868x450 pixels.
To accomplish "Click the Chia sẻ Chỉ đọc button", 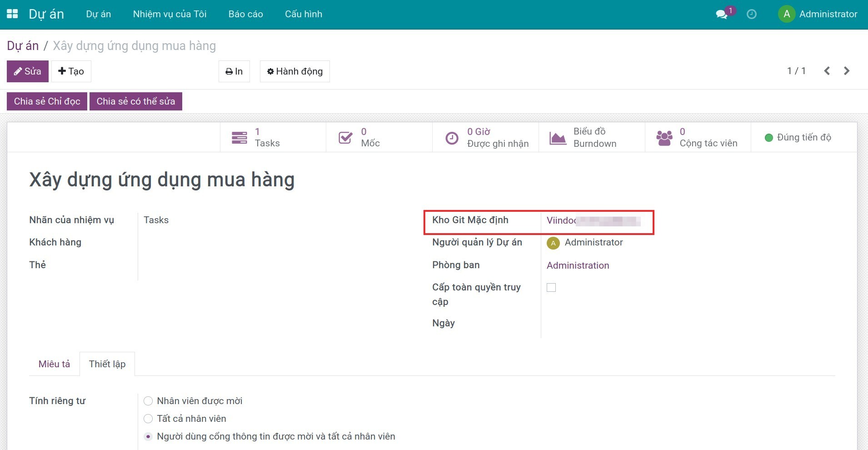I will 47,101.
